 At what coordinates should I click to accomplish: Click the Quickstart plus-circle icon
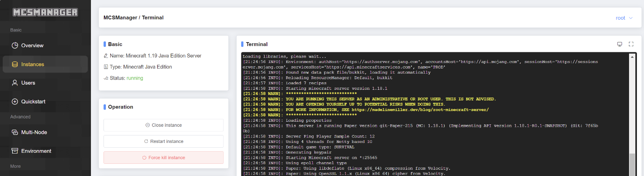(x=15, y=101)
